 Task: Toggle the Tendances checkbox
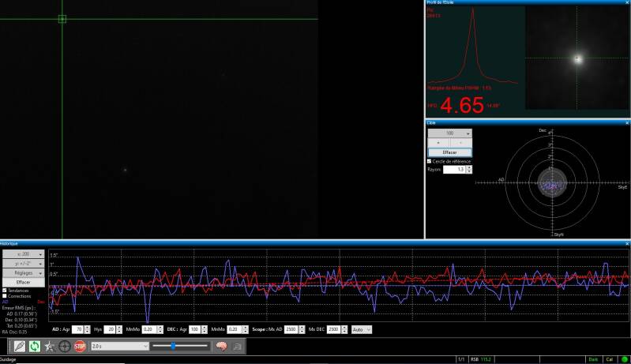point(5,290)
